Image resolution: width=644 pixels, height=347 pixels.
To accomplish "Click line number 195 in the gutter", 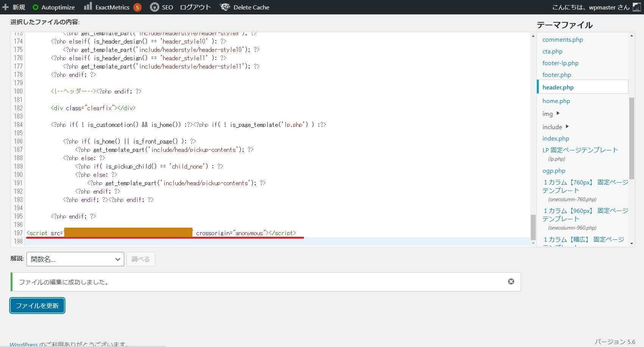I will tap(18, 216).
